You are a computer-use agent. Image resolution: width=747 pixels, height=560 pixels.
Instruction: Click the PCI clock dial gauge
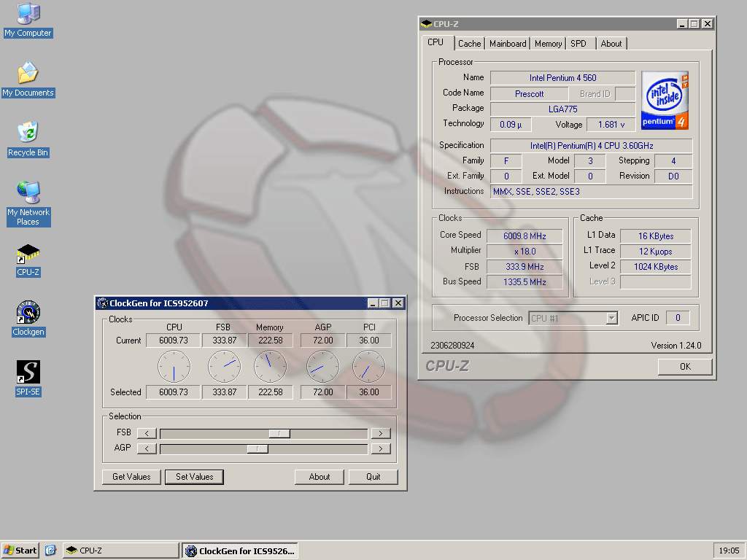[368, 367]
